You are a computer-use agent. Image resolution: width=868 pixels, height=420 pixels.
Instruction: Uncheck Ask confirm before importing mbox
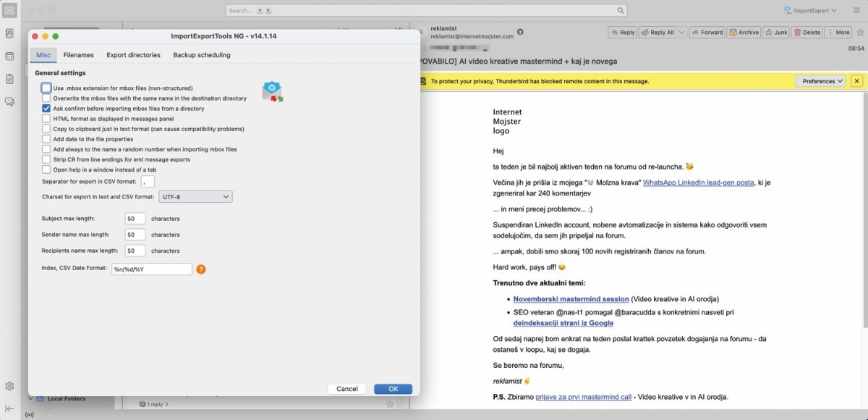point(46,109)
